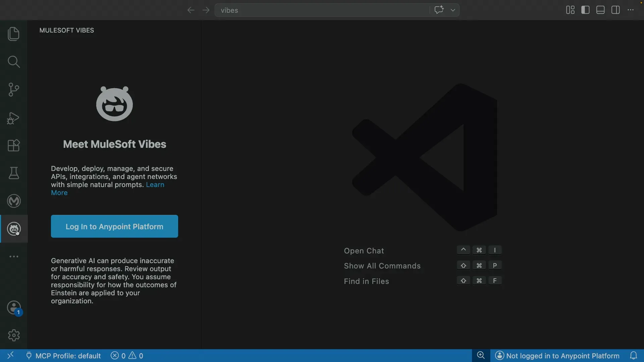Open Run and Debug view
Image resolution: width=644 pixels, height=362 pixels.
(x=14, y=118)
